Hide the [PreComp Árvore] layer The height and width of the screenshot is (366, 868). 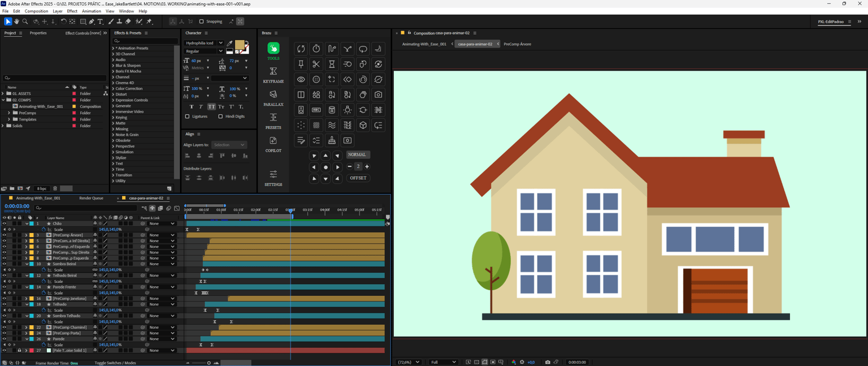pos(4,235)
